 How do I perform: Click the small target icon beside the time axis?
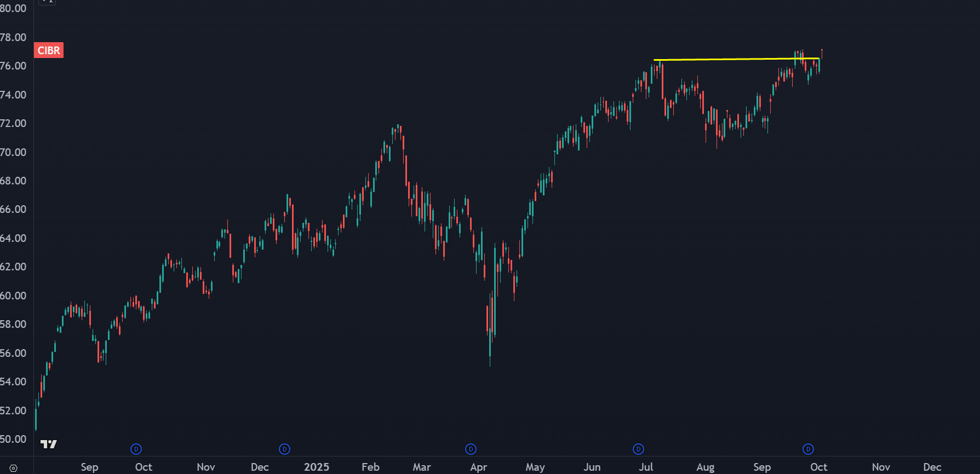pos(13,468)
